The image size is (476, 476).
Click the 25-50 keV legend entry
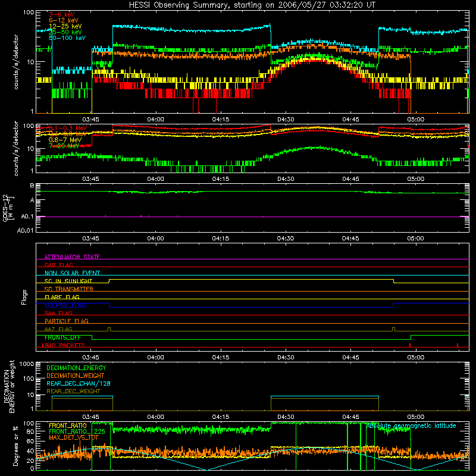click(x=65, y=32)
